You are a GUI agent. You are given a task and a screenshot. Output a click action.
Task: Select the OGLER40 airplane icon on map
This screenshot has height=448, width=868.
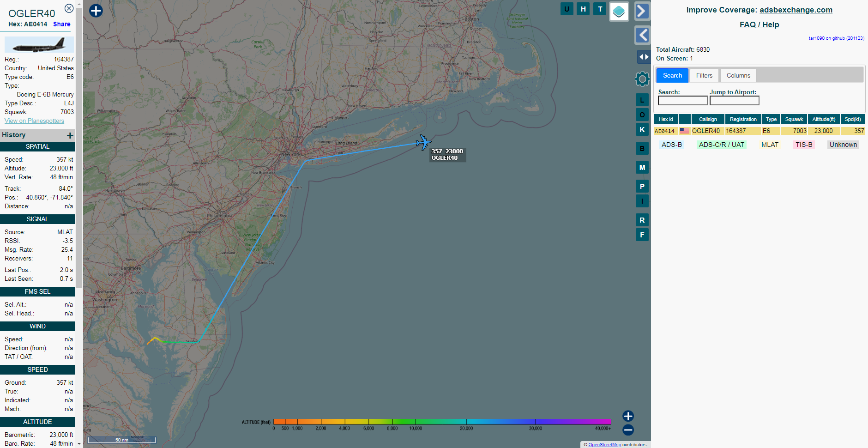[423, 142]
